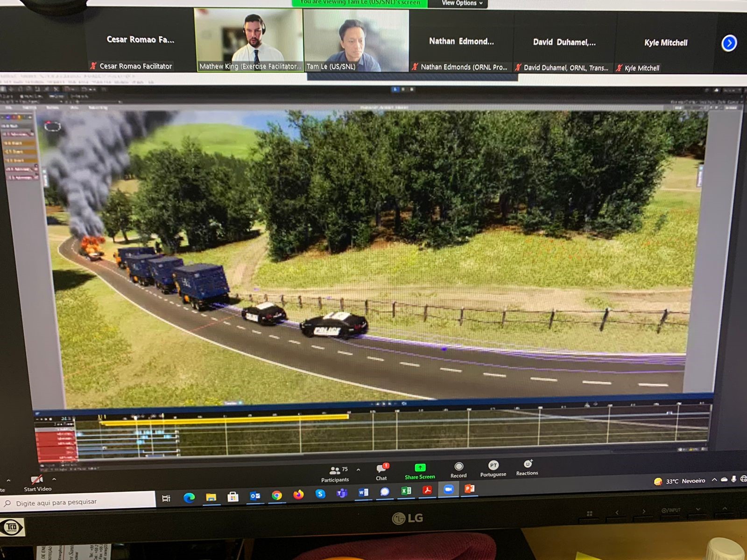
Task: Click the Windows search box
Action: pos(79,502)
